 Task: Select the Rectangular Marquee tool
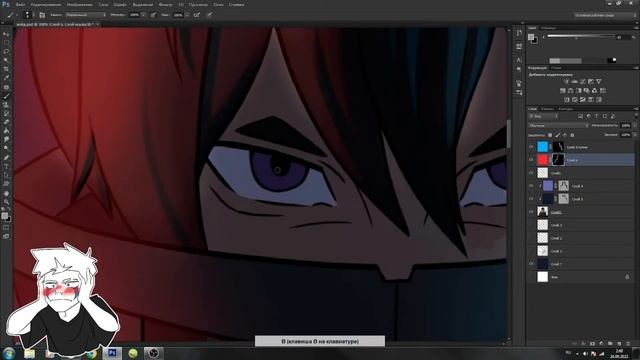6,43
